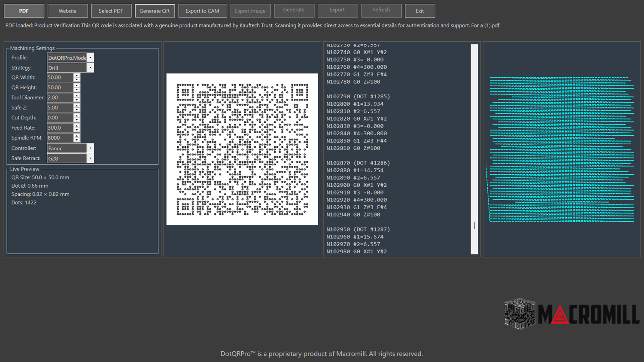This screenshot has width=644, height=362.
Task: Focus the Tool Diameter value field
Action: coord(60,97)
